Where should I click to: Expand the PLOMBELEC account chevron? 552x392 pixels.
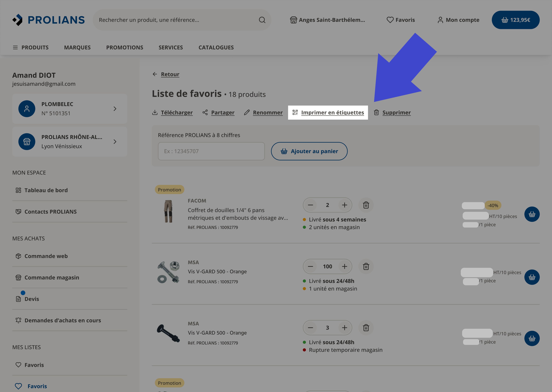[x=115, y=109]
